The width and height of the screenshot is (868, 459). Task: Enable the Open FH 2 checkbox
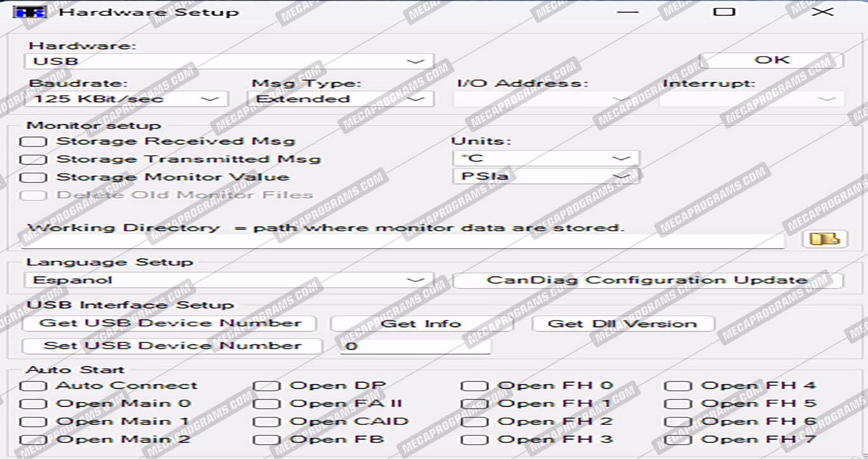[x=475, y=422]
